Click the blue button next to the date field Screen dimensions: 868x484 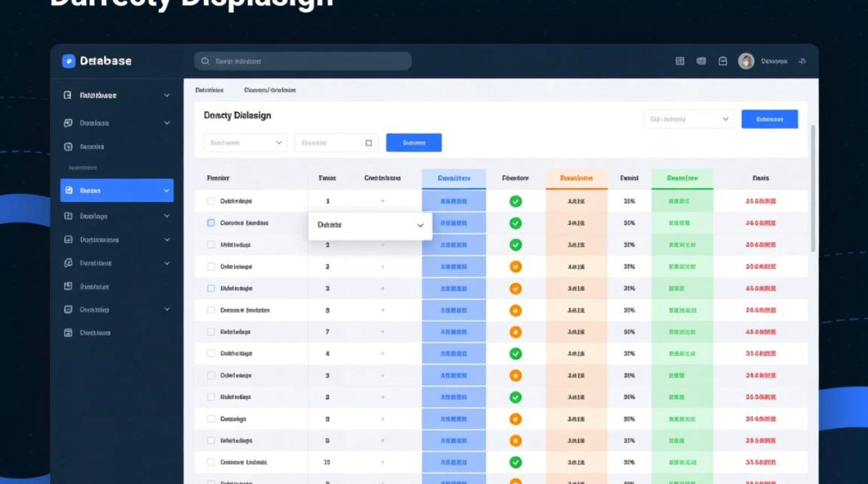(x=413, y=143)
